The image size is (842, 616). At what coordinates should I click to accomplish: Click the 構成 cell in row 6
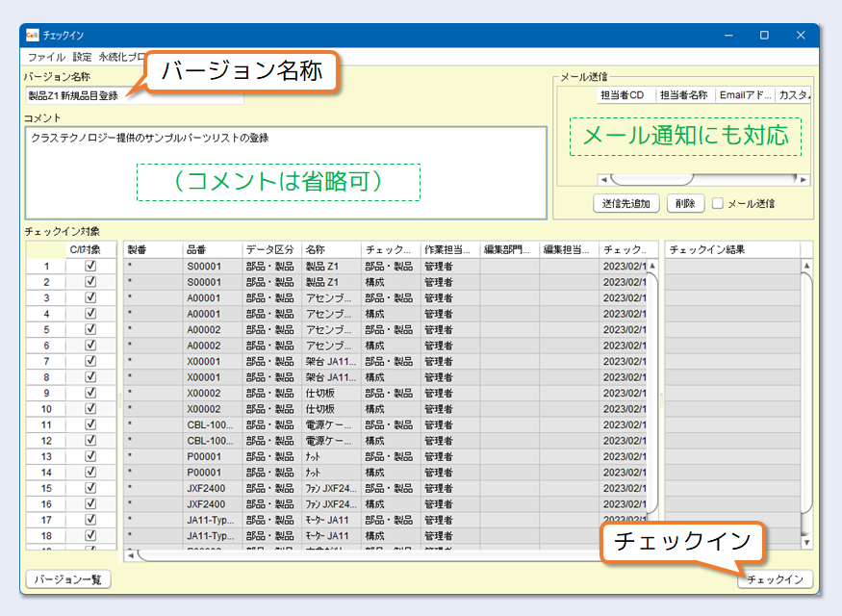pyautogui.click(x=391, y=346)
